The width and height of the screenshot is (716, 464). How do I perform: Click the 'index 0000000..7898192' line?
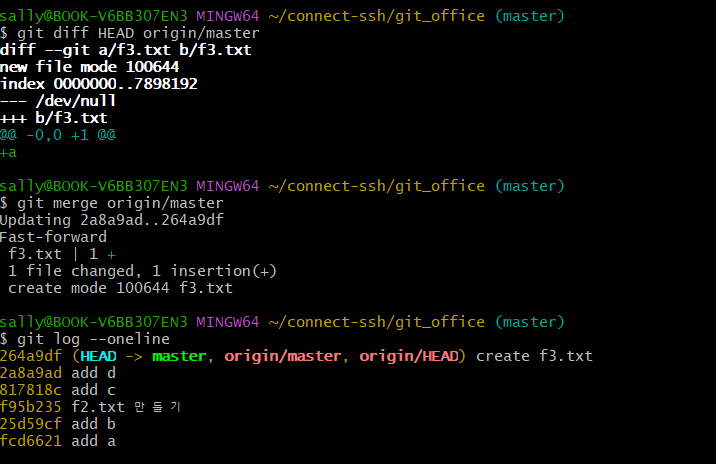99,84
